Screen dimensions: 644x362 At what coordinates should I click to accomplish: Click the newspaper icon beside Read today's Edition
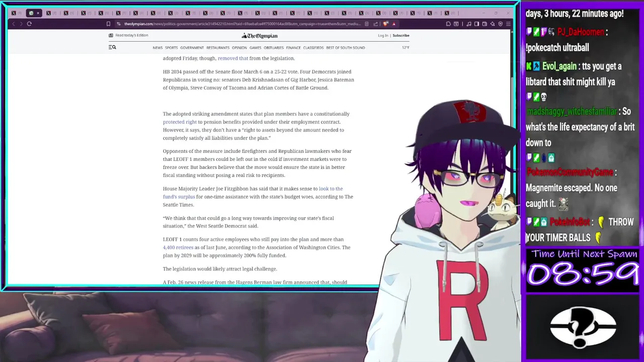111,35
